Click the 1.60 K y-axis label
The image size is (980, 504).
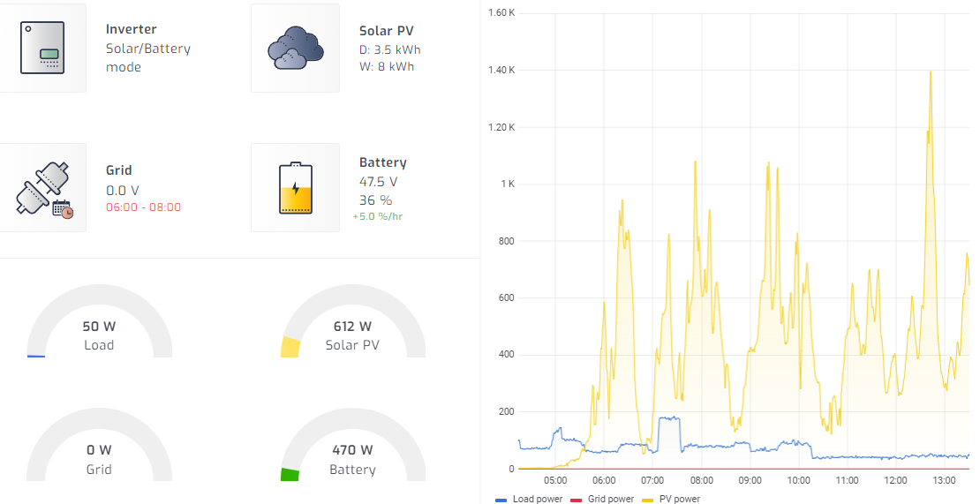pyautogui.click(x=501, y=12)
